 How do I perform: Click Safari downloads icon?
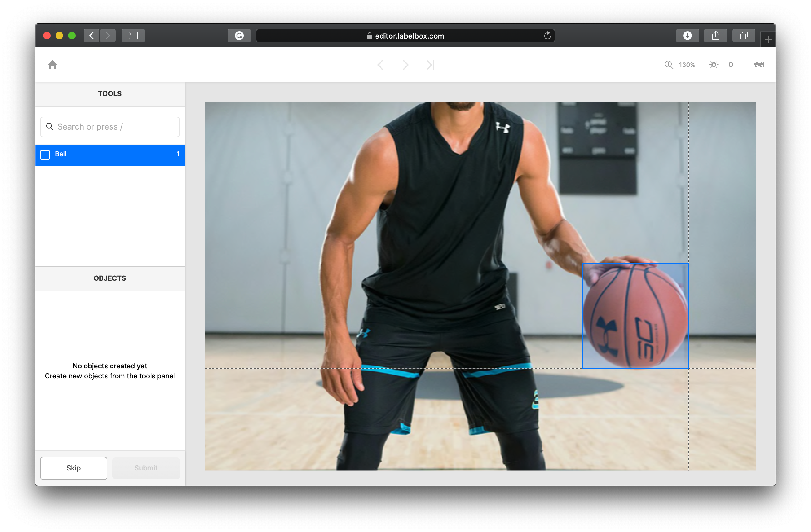(x=687, y=36)
